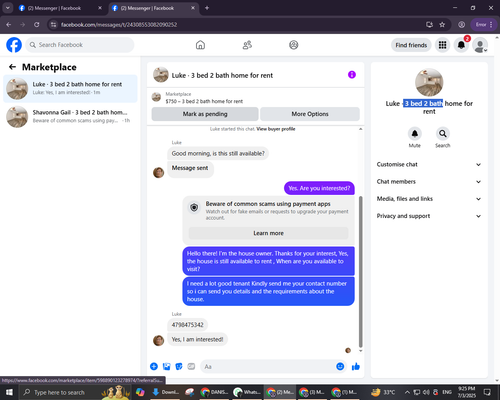The image size is (500, 400).
Task: Click the phone number 4798475342 message
Action: tap(187, 325)
